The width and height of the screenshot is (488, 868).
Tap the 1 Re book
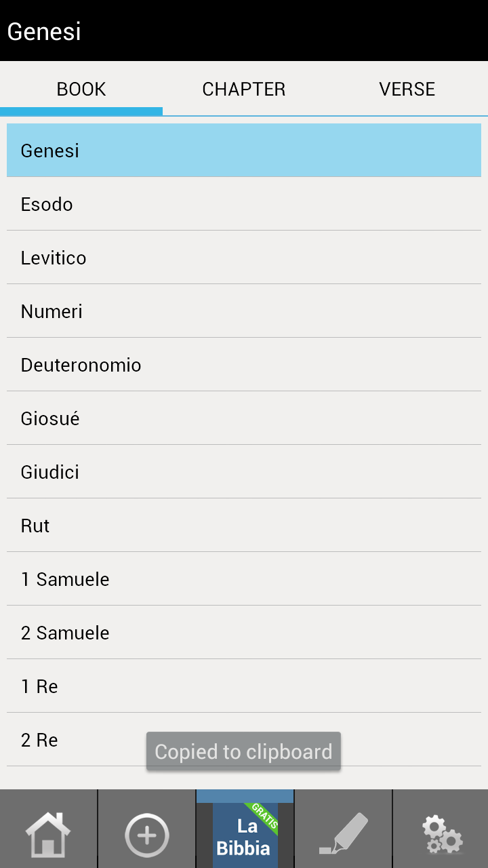244,686
